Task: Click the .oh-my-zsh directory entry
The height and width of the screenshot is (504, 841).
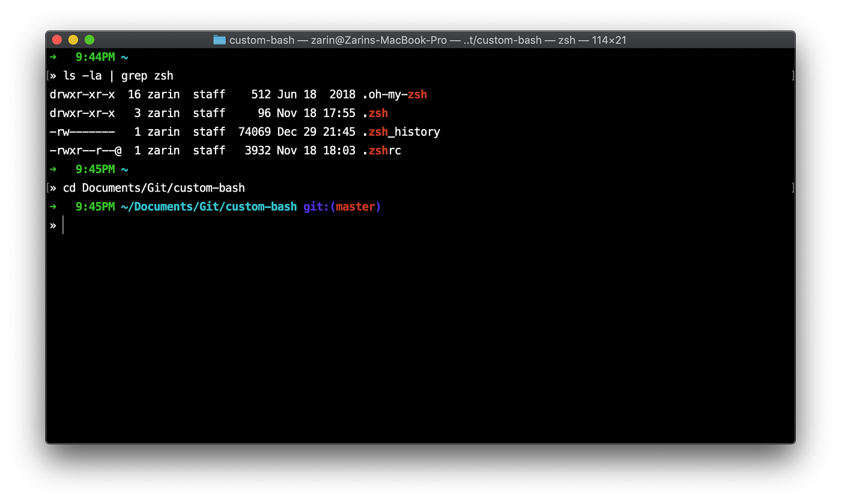Action: pos(394,94)
